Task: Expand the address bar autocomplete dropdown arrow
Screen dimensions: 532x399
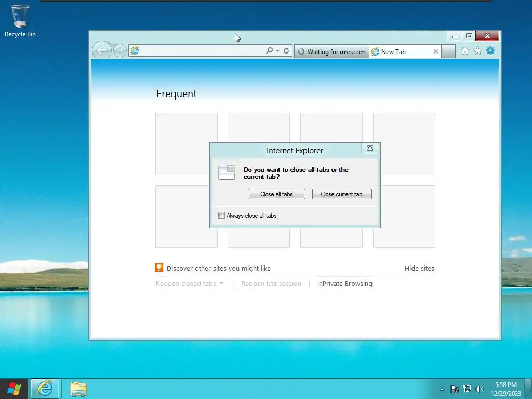Action: coord(277,51)
